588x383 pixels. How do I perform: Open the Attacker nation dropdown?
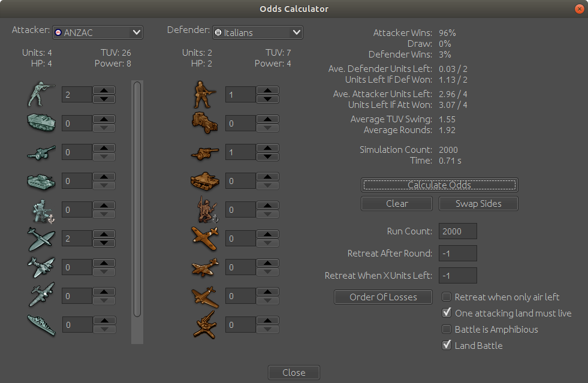(97, 32)
